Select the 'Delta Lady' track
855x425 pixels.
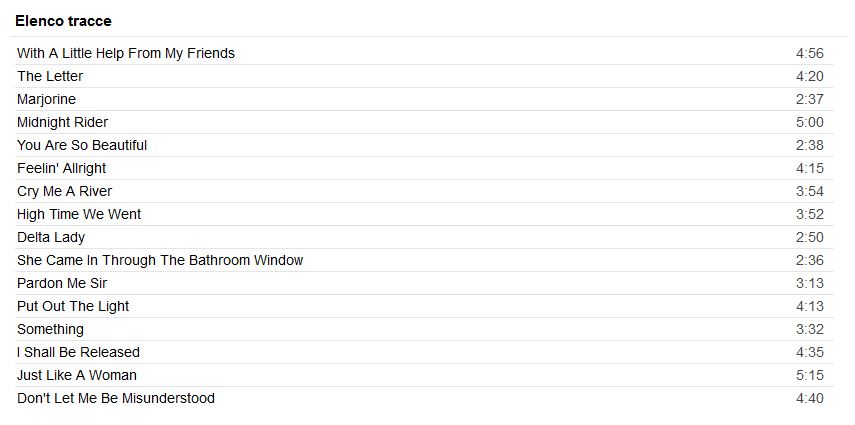(x=51, y=237)
